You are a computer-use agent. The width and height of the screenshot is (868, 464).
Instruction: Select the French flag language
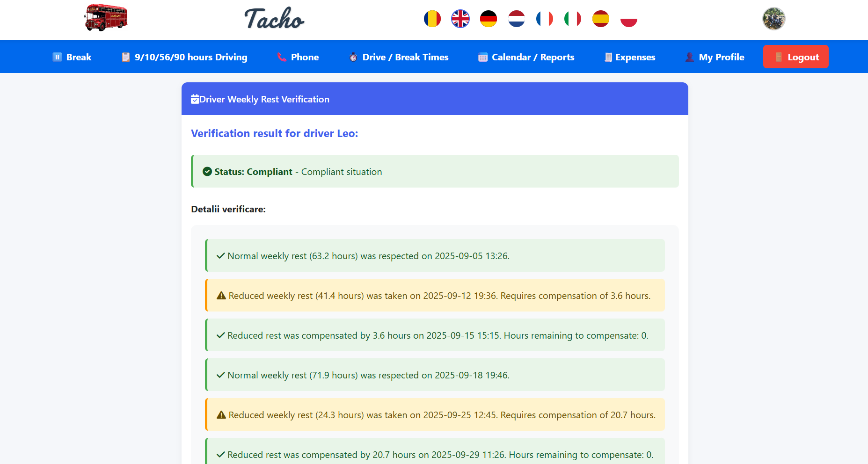click(544, 19)
